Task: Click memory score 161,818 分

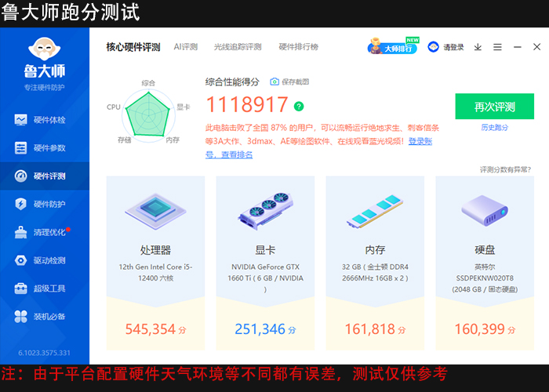Action: tap(375, 329)
